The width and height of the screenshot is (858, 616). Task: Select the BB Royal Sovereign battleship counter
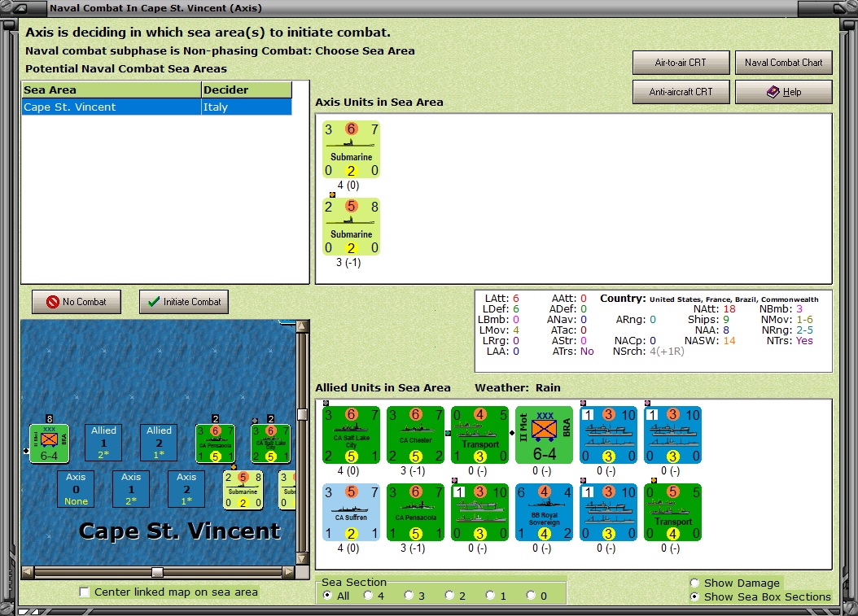(x=544, y=513)
